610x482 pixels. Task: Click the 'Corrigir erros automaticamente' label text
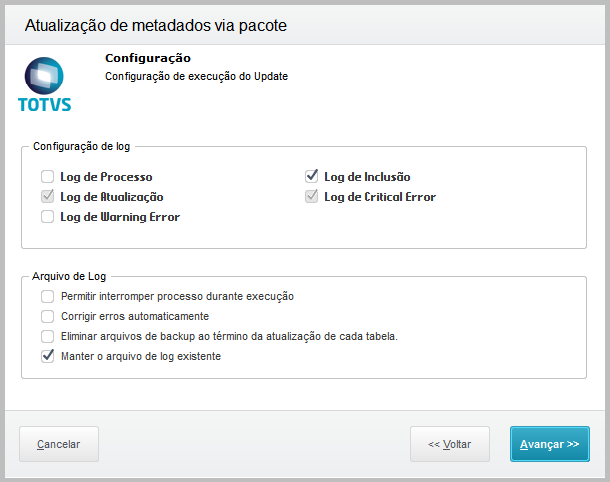point(135,316)
